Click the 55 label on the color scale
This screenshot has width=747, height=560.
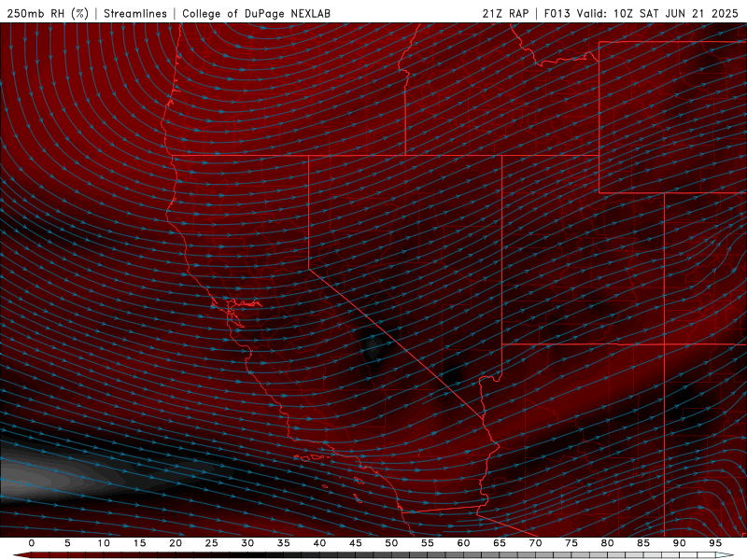[427, 543]
